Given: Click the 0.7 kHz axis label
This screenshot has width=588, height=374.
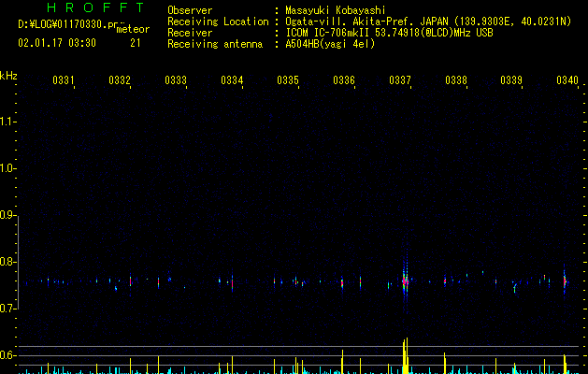Looking at the screenshot, I should (8, 309).
